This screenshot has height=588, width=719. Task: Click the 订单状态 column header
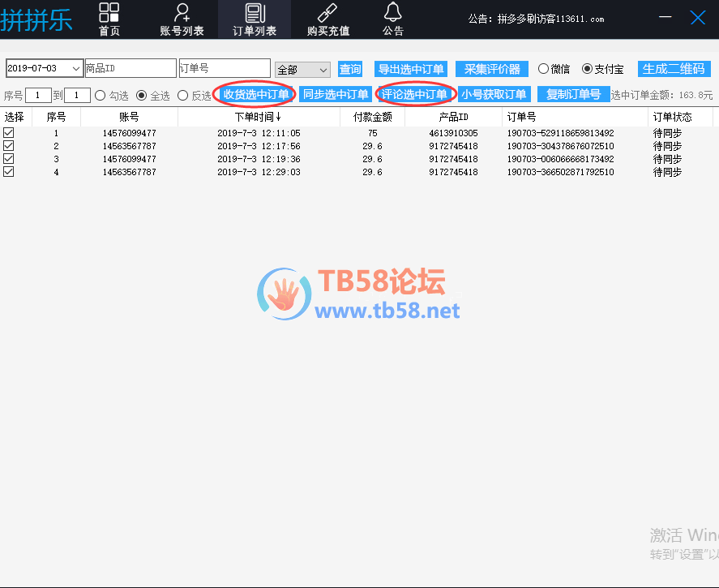(x=681, y=117)
